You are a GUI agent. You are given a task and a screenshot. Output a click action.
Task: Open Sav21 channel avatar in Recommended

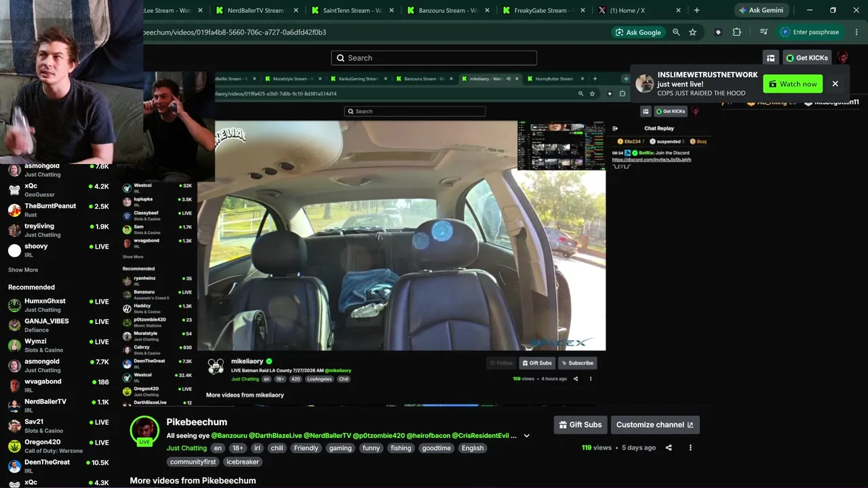tap(14, 426)
